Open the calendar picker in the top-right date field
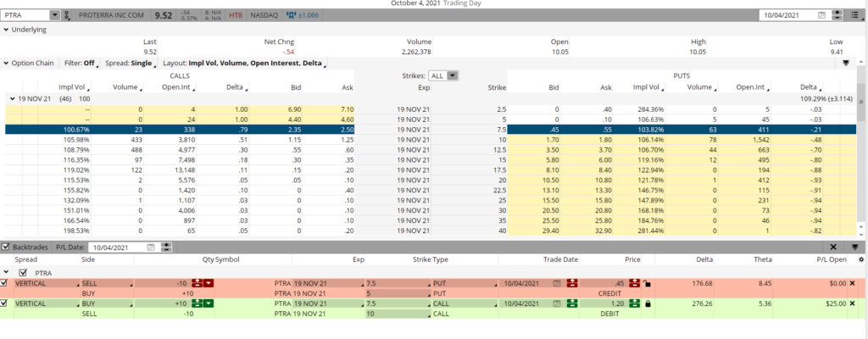 point(821,15)
